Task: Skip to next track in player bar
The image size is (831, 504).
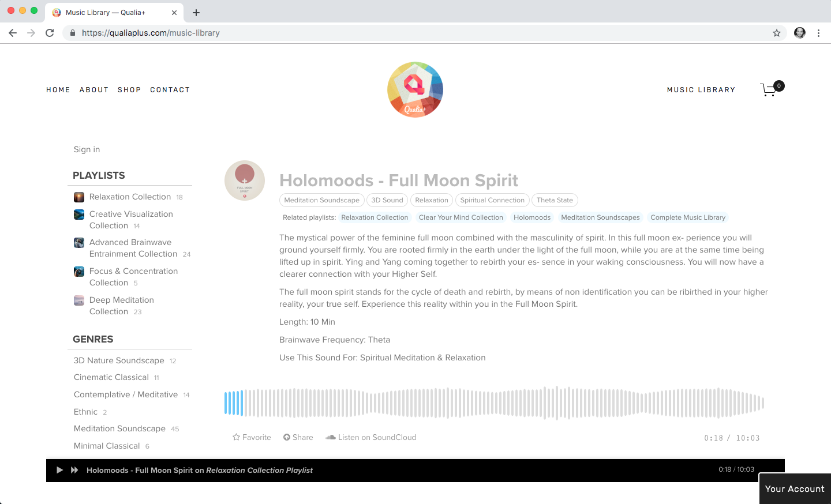Action: click(x=74, y=470)
